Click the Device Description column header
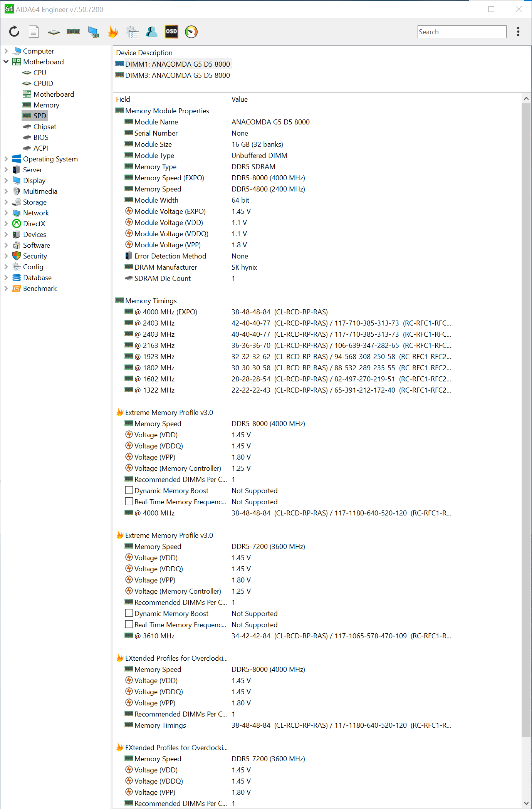The height and width of the screenshot is (809, 532). (x=284, y=52)
